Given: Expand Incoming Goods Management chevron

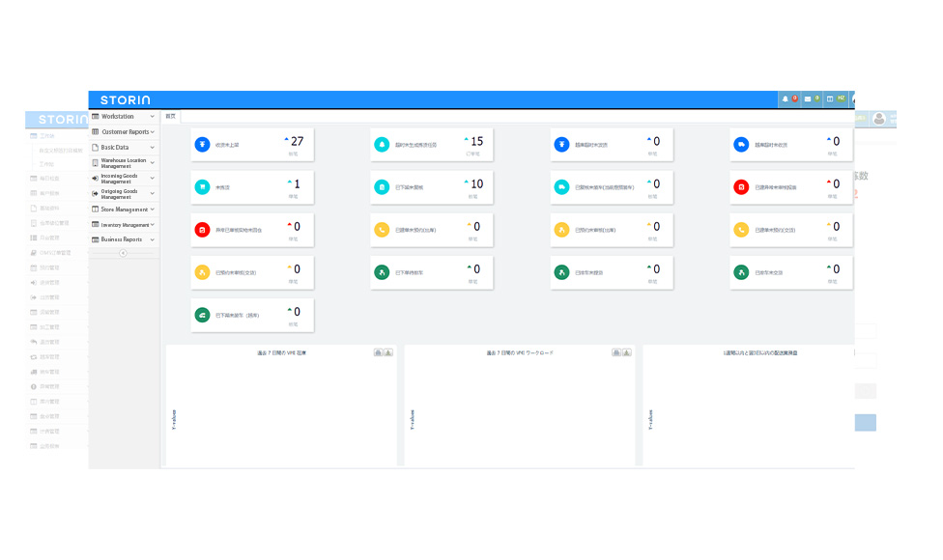Looking at the screenshot, I should [x=152, y=179].
